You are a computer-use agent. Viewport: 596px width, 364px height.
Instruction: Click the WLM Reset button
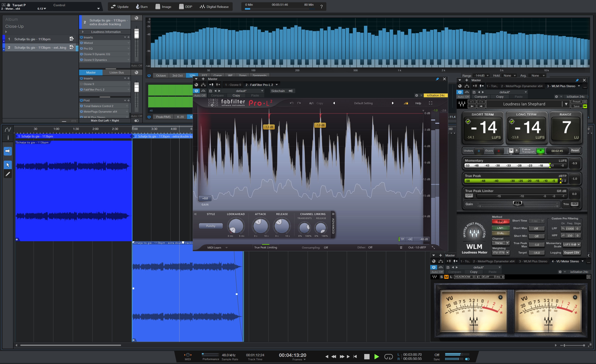coord(575,151)
